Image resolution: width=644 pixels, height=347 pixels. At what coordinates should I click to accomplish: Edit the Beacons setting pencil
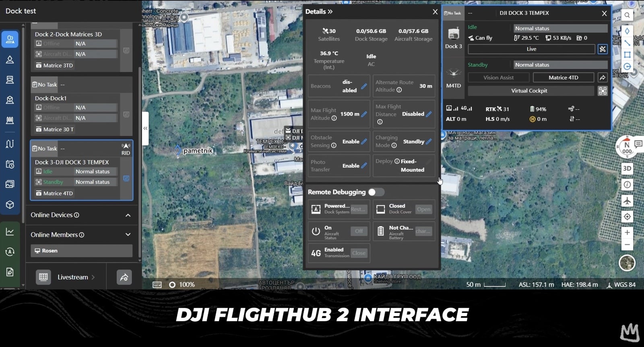364,86
